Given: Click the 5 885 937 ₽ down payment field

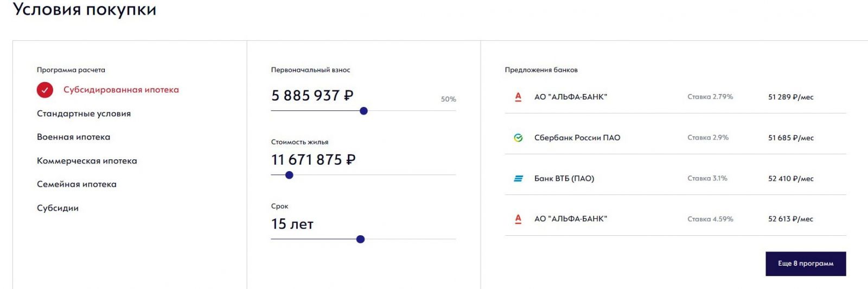Looking at the screenshot, I should (312, 96).
